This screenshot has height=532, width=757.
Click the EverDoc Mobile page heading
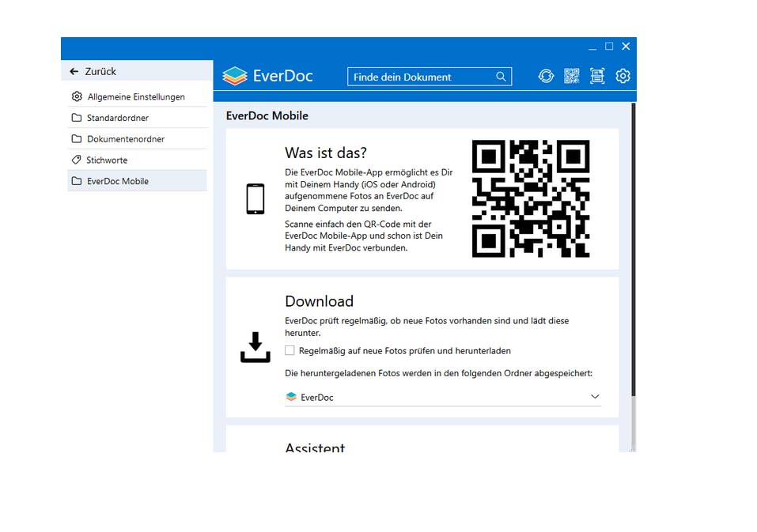tap(267, 115)
